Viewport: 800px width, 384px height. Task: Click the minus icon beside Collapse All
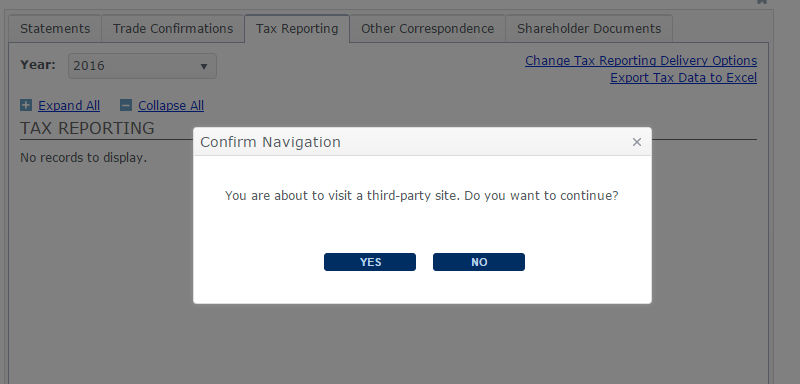click(x=126, y=105)
